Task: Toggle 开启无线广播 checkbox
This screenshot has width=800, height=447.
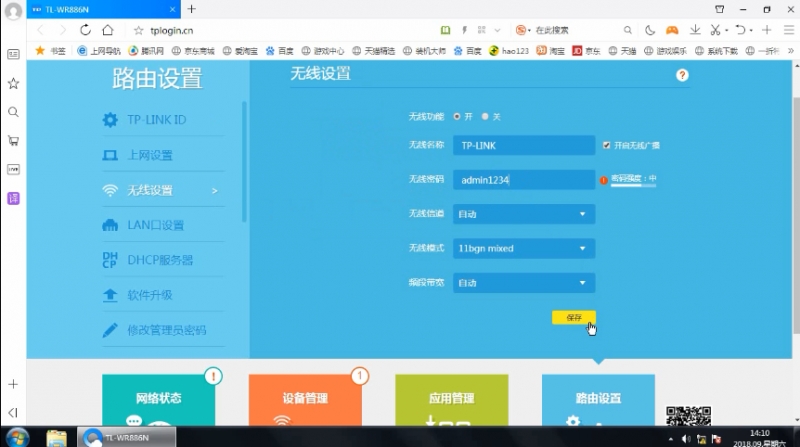Action: (x=606, y=145)
